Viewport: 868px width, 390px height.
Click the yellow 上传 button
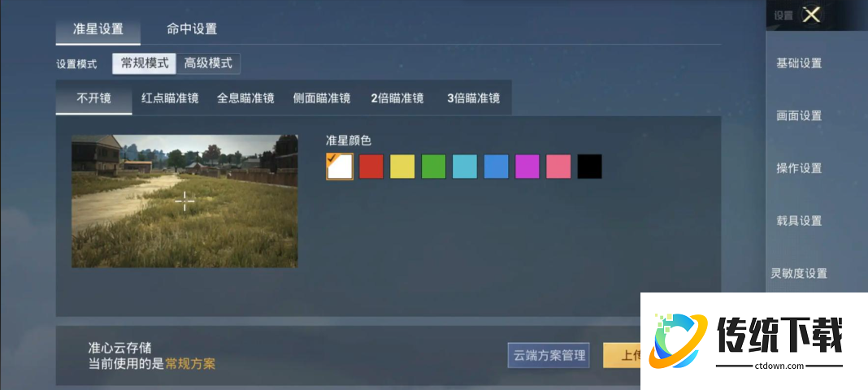pyautogui.click(x=623, y=355)
